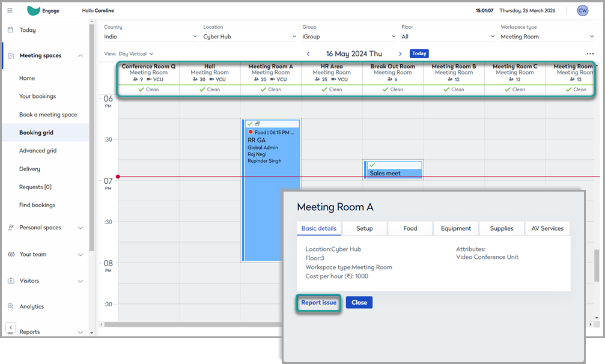Click the CW user avatar
Viewport: 605px width, 364px height.
[x=582, y=10]
